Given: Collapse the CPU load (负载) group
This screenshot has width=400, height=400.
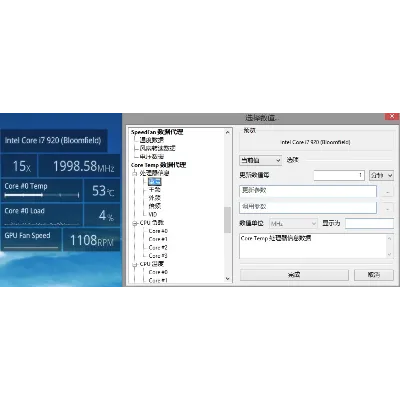Looking at the screenshot, I should tap(135, 223).
